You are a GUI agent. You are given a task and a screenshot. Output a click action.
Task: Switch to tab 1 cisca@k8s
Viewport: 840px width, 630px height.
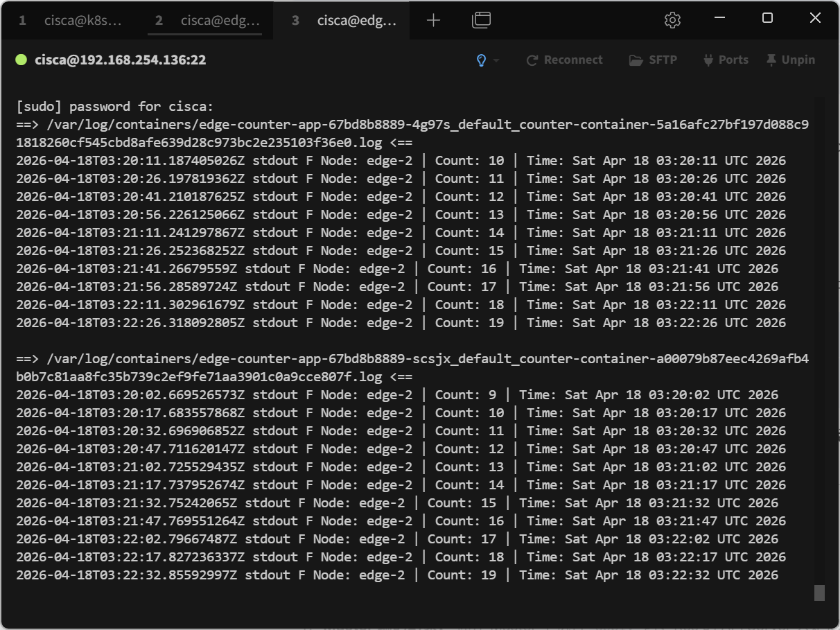point(71,21)
